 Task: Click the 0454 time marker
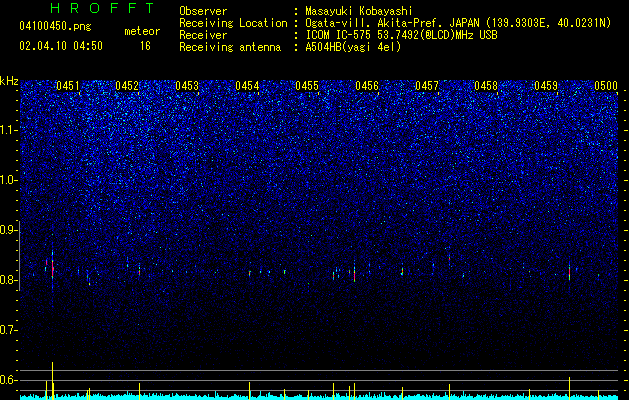tap(247, 86)
